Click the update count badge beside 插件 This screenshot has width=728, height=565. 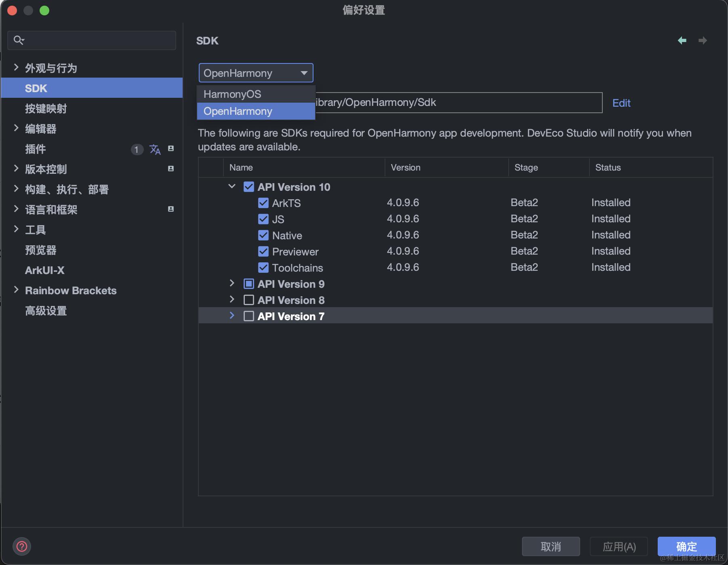[x=137, y=150]
